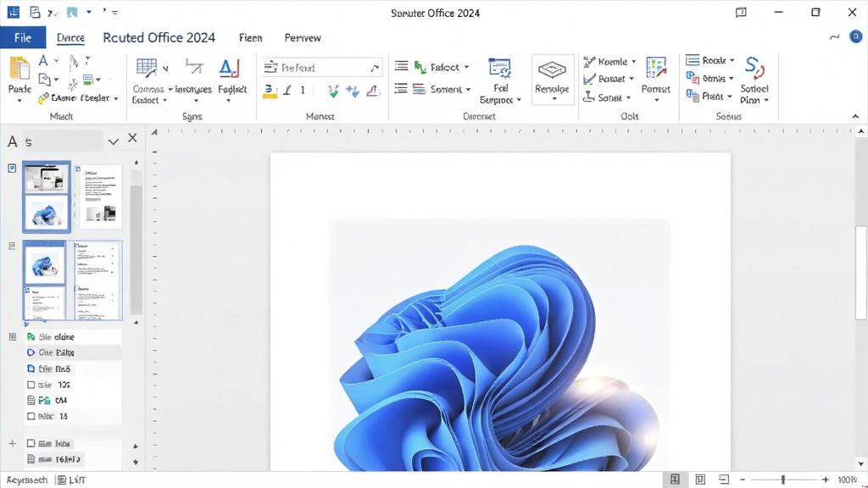This screenshot has height=488, width=868.
Task: Click the read mode view icon in status bar
Action: [699, 480]
